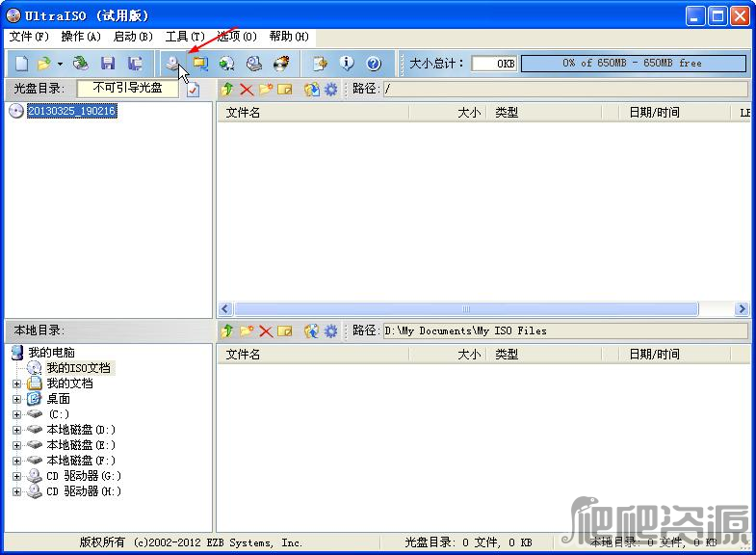
Task: Open the 选项(O) menu
Action: (x=237, y=37)
